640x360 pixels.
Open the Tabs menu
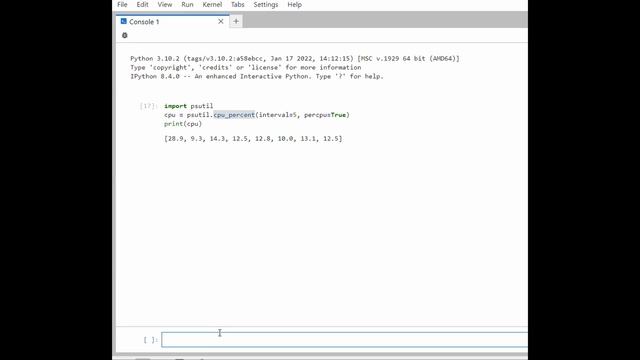point(238,4)
